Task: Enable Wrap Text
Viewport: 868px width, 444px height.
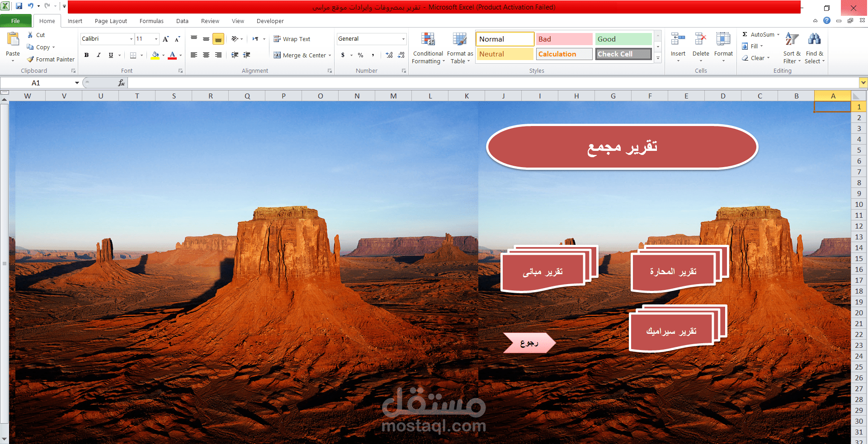Action: point(292,39)
